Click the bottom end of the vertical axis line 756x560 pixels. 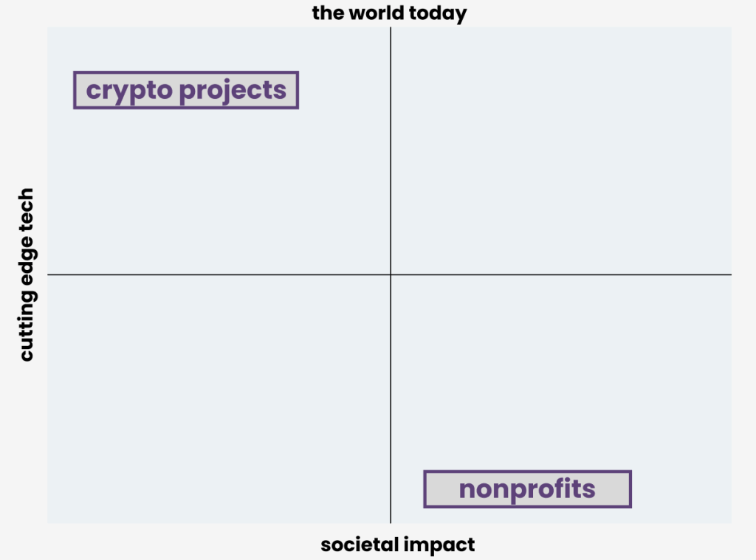tap(391, 521)
